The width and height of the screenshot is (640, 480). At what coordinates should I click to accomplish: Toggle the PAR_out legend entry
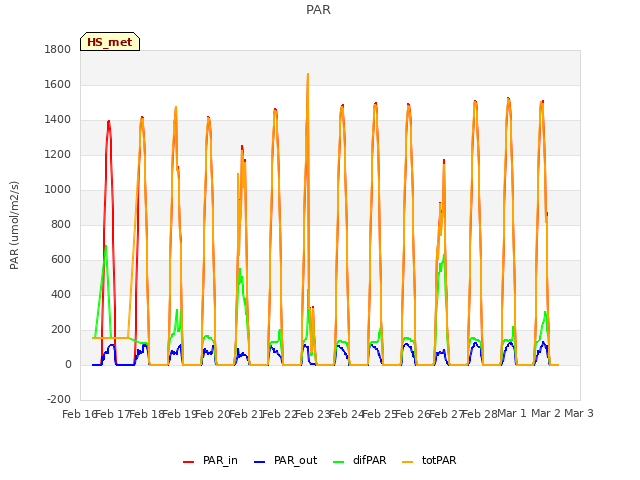click(x=285, y=460)
